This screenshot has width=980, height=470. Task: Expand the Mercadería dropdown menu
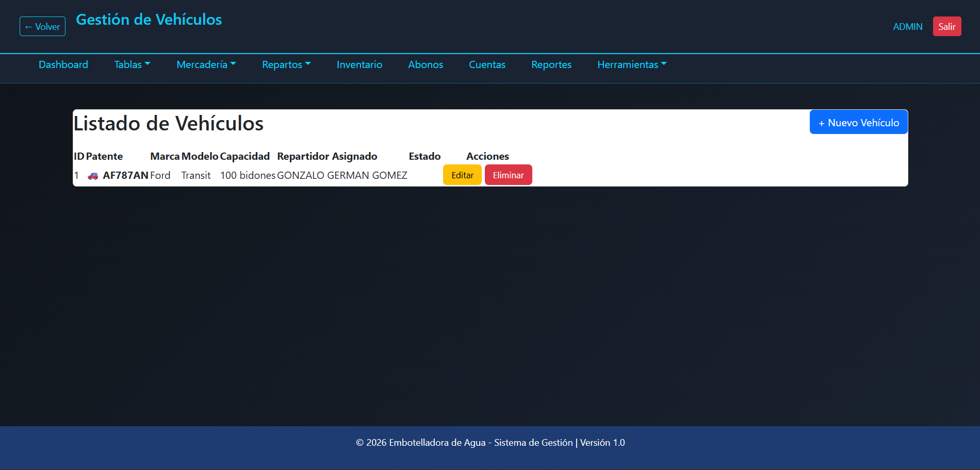(206, 64)
